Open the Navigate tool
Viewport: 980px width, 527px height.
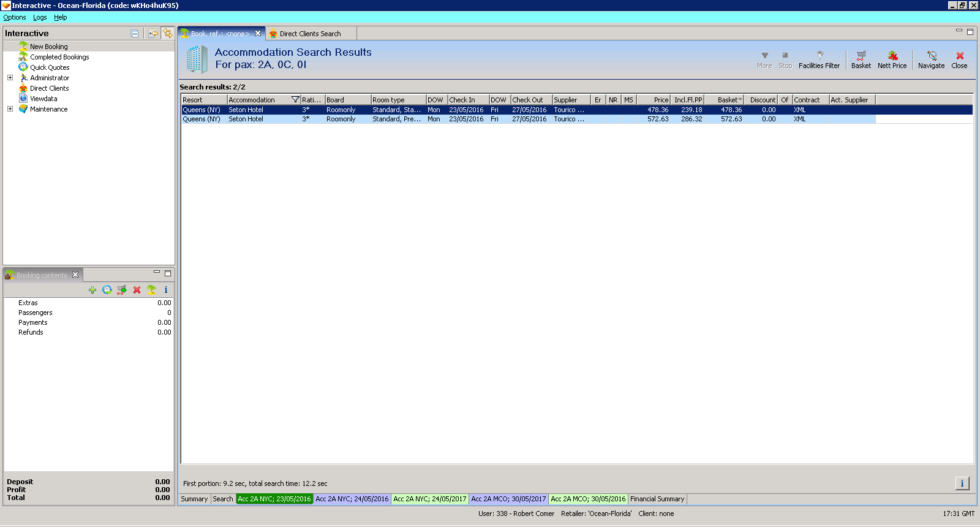(x=931, y=60)
